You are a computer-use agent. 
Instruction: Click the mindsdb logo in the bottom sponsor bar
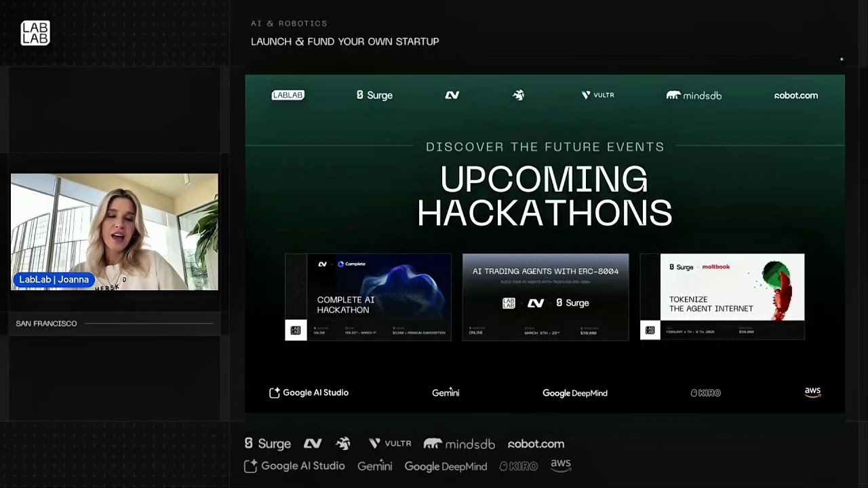coord(459,444)
